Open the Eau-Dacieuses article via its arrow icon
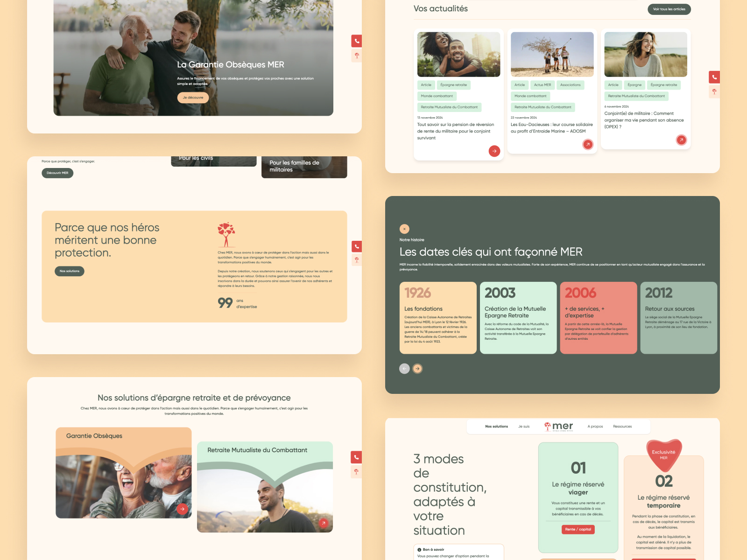 coord(588,144)
